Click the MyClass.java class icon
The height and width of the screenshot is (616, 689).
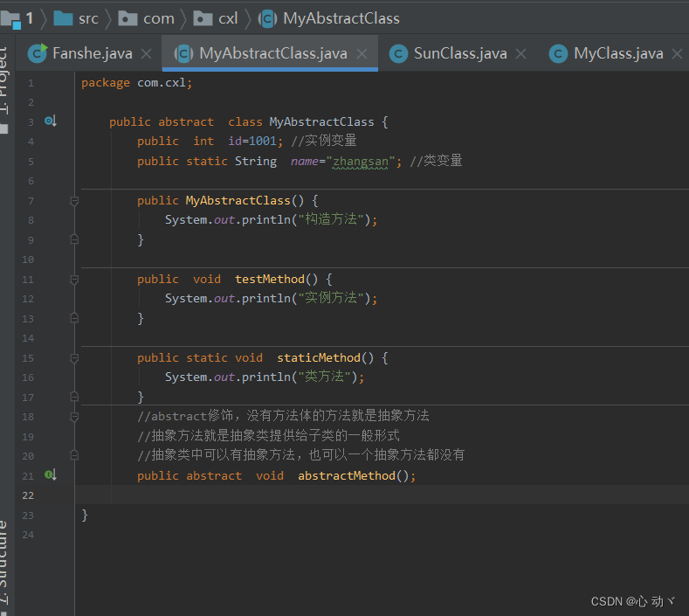559,54
